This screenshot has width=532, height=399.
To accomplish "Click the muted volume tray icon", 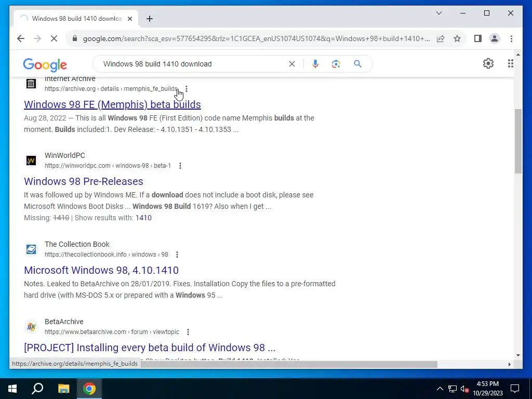I will click(x=464, y=389).
